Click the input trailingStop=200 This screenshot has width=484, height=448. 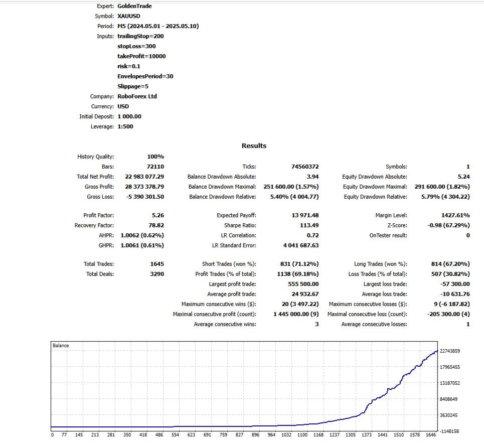click(x=140, y=36)
